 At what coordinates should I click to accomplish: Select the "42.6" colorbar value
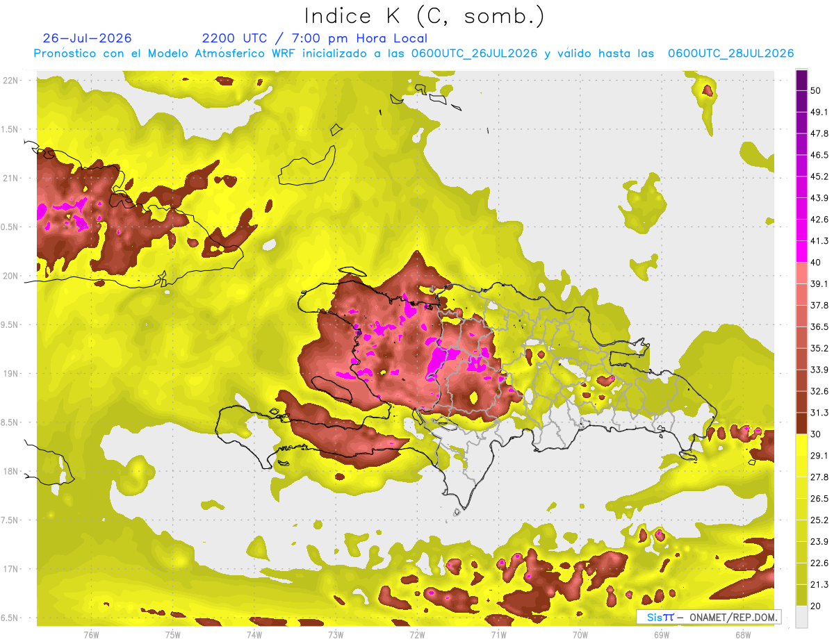819,220
